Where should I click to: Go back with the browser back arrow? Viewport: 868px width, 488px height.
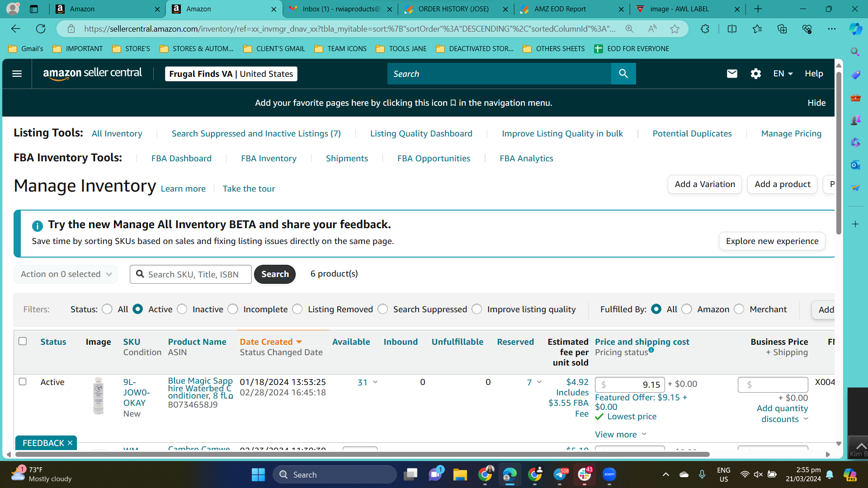16,29
